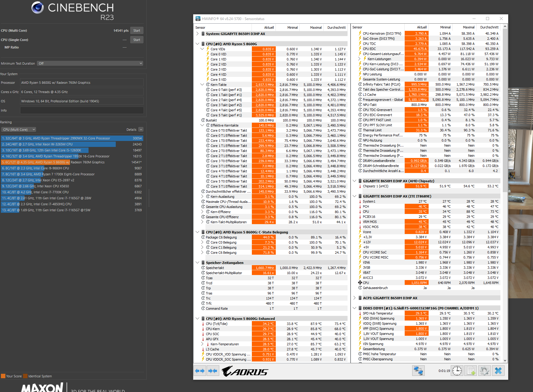Click thermometer icon beside Chipsatz 1 (xHCI)
The width and height of the screenshot is (533, 392).
click(x=360, y=186)
